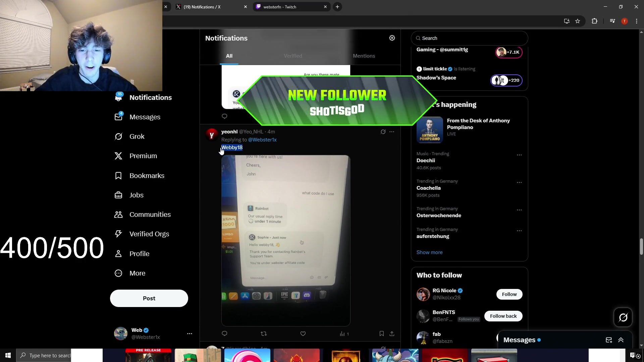Expand the Messages drawer
Viewport: 644px width, 362px height.
(621, 340)
